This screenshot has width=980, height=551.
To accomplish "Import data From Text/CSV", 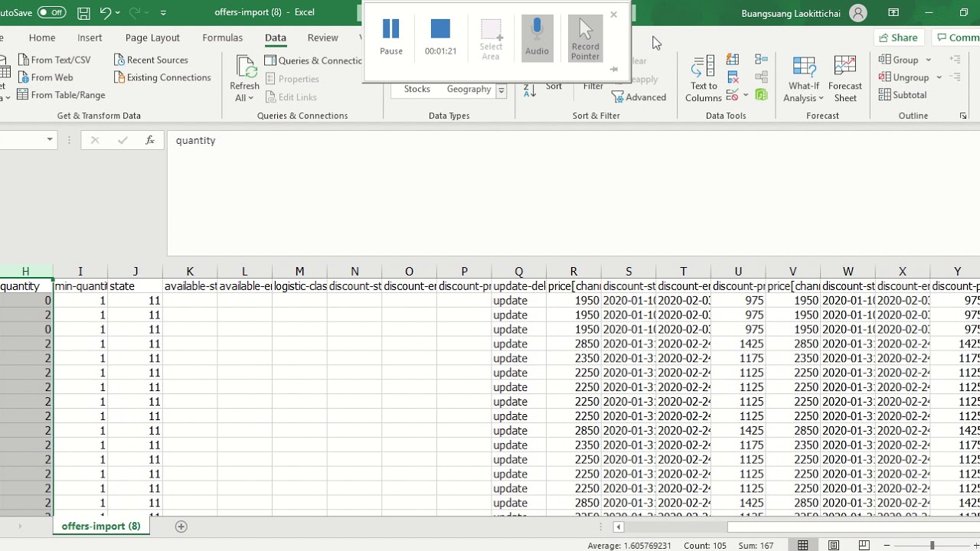I will 54,60.
